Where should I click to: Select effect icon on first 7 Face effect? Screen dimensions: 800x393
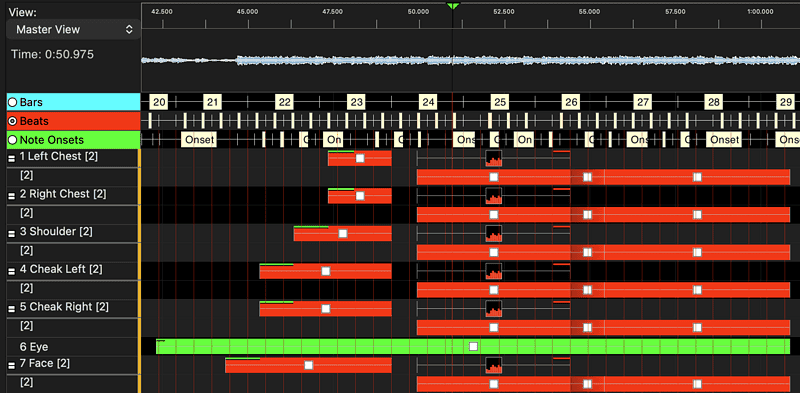coord(308,365)
